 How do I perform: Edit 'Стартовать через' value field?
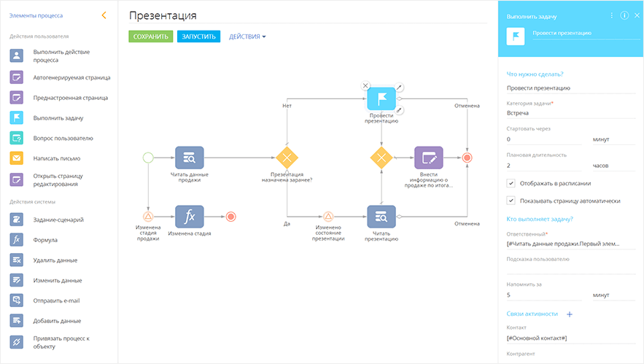544,139
